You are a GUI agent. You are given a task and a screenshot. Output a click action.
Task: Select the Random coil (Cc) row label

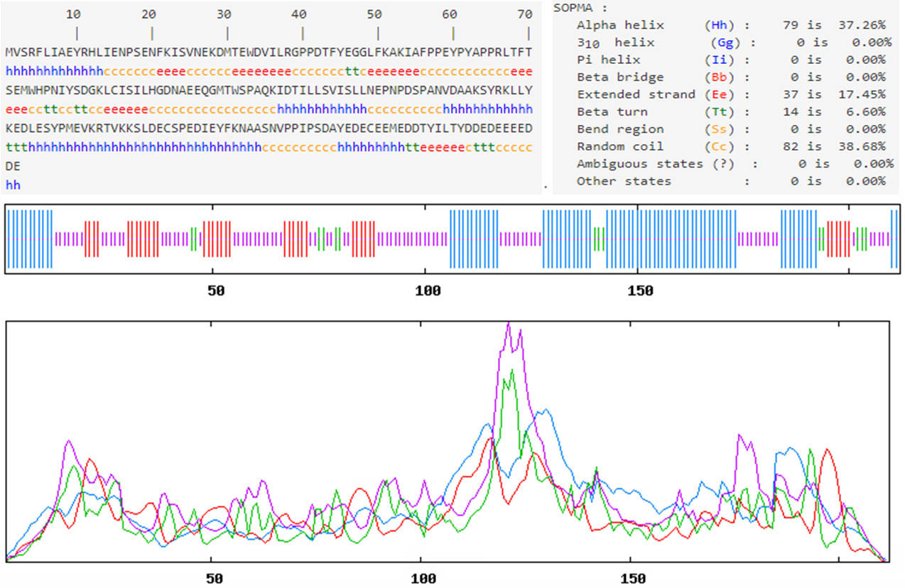pyautogui.click(x=620, y=146)
